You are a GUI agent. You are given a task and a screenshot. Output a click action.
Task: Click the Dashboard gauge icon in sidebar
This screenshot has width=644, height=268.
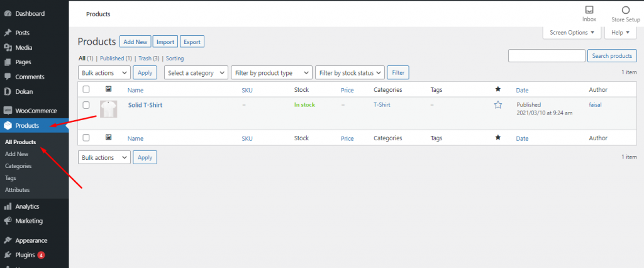tap(8, 14)
